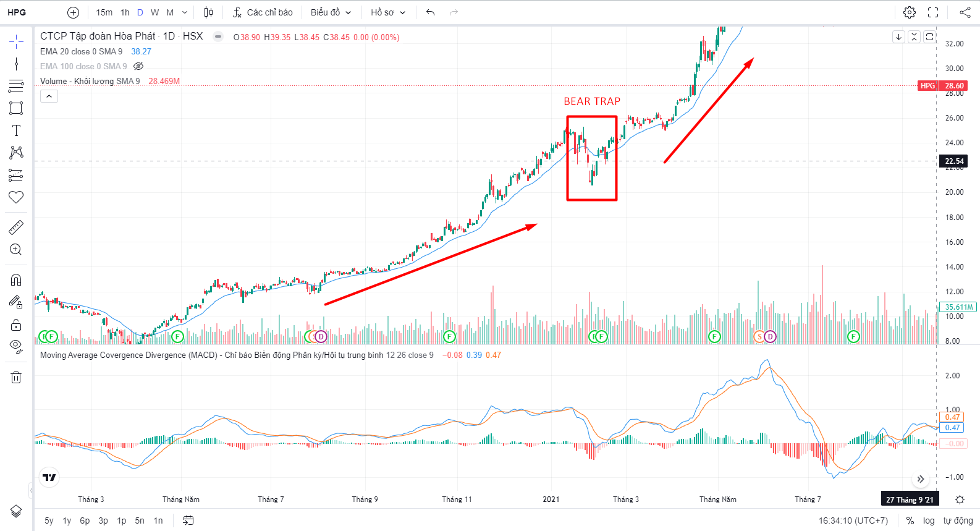Switch to the 1h timeframe
980x531 pixels.
coord(125,12)
